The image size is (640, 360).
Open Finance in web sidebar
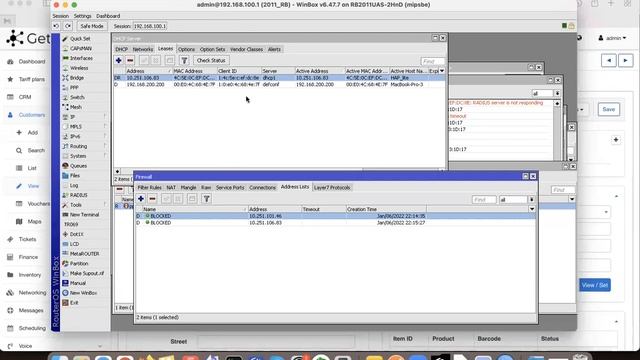coord(28,257)
